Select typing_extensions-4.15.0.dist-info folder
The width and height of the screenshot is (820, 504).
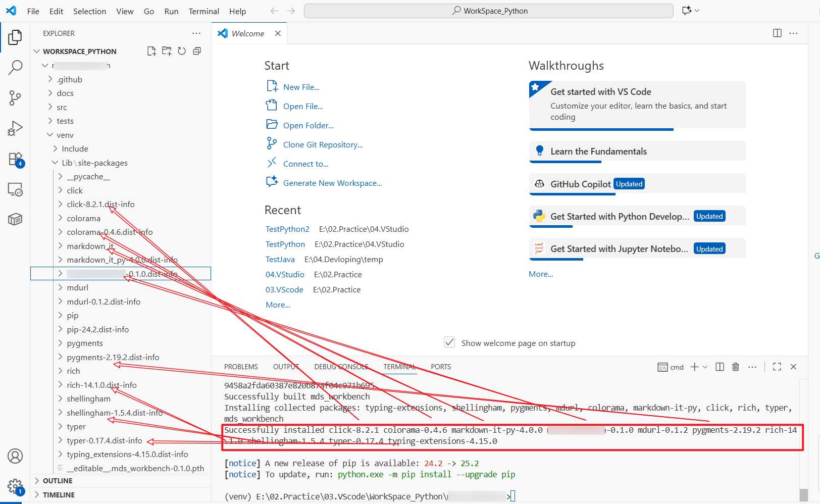point(127,455)
